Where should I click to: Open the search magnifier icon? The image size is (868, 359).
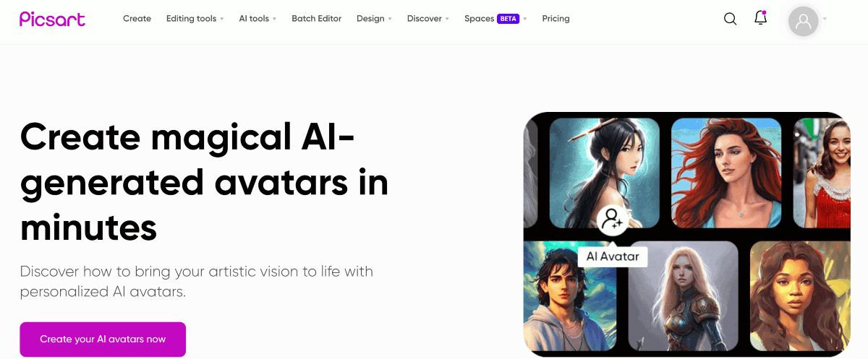point(731,19)
